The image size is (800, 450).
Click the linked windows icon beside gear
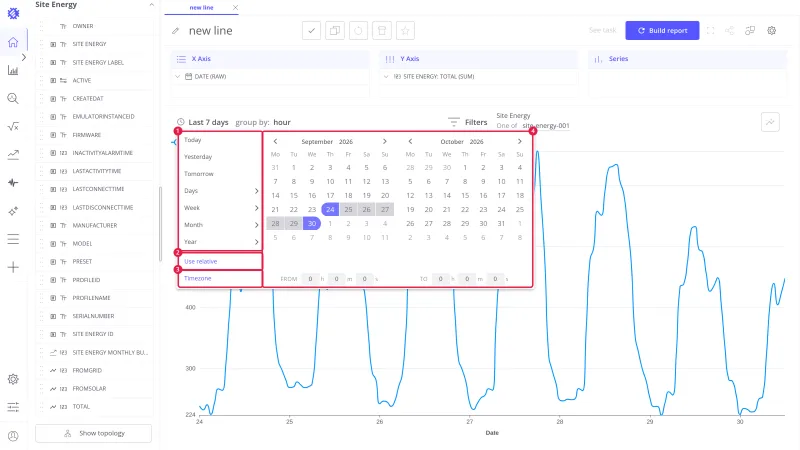coord(750,31)
